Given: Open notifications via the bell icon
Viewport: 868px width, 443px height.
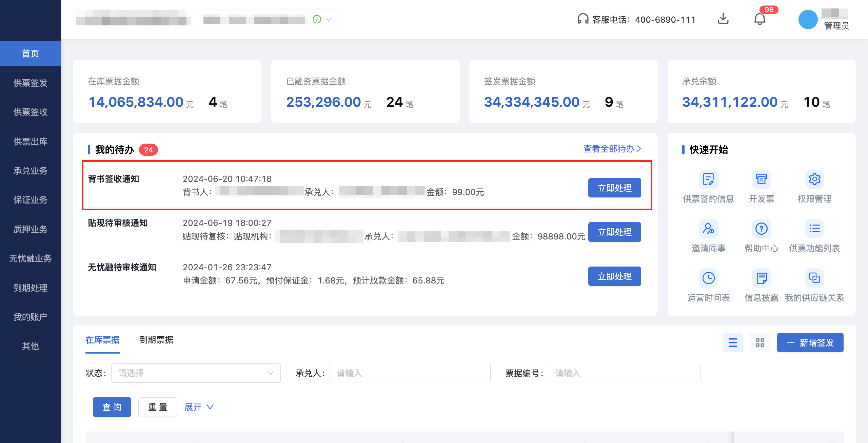Looking at the screenshot, I should [760, 19].
